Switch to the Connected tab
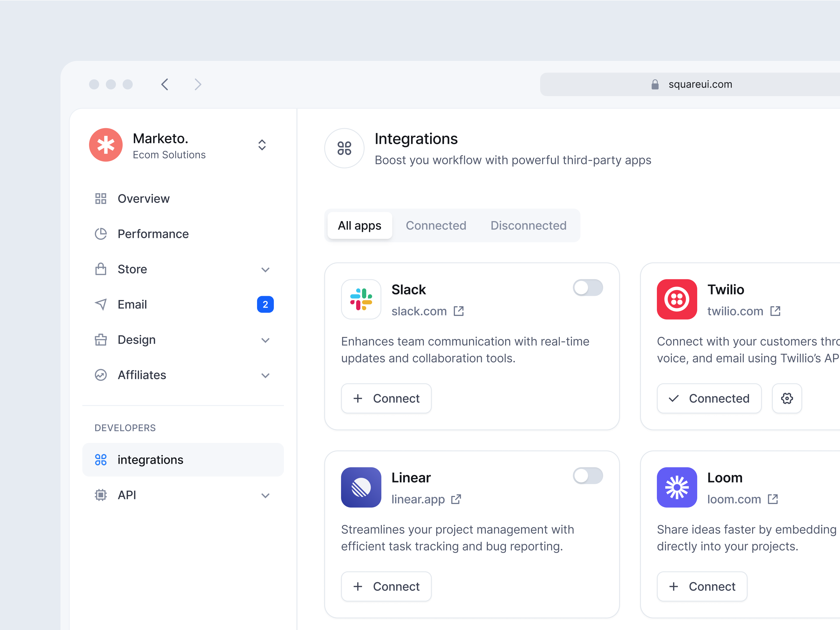 pyautogui.click(x=436, y=225)
